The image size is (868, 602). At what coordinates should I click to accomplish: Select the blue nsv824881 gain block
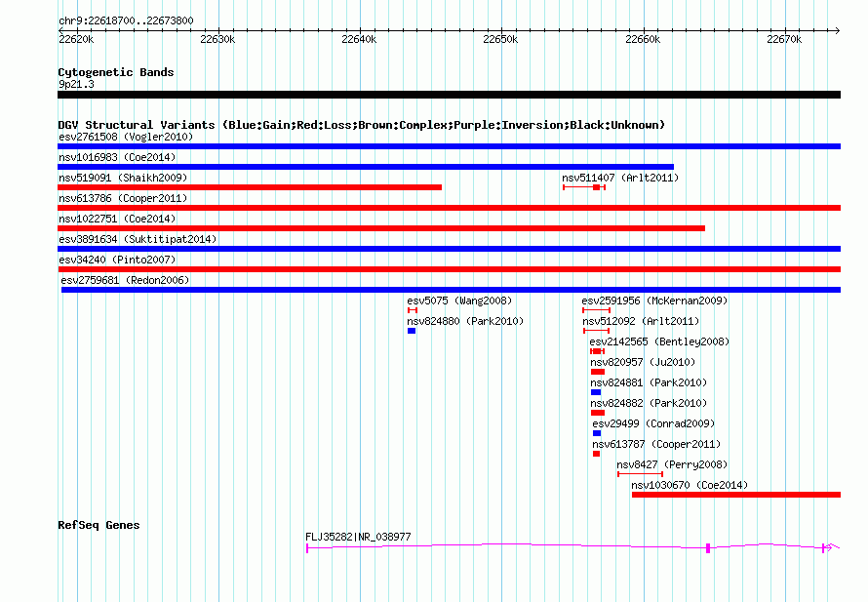tap(596, 392)
